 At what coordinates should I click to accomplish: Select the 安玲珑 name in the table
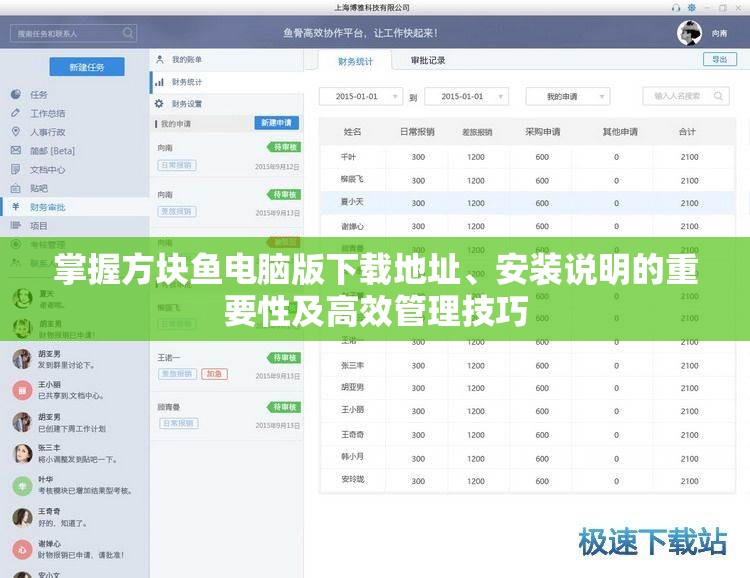[x=352, y=479]
